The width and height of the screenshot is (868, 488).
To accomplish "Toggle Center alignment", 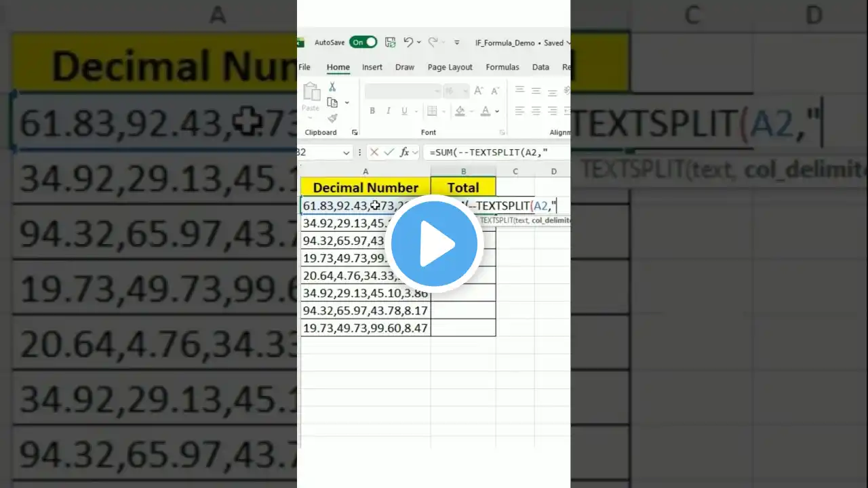I will click(536, 111).
